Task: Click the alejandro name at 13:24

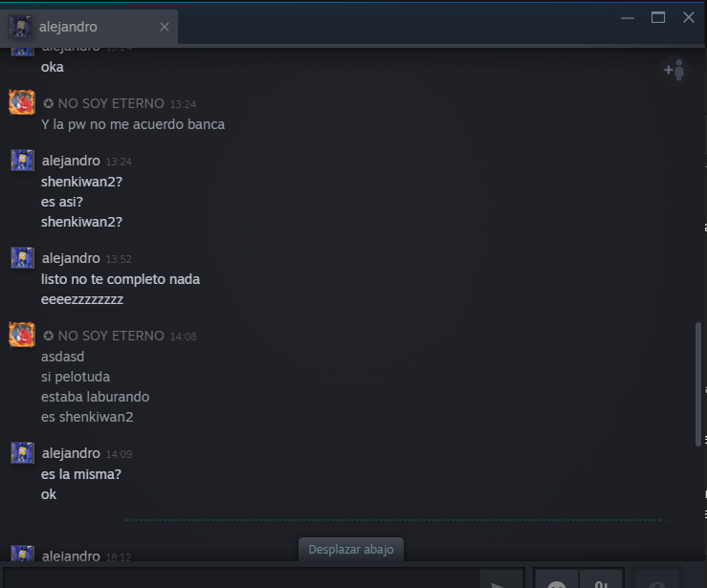Action: [71, 161]
